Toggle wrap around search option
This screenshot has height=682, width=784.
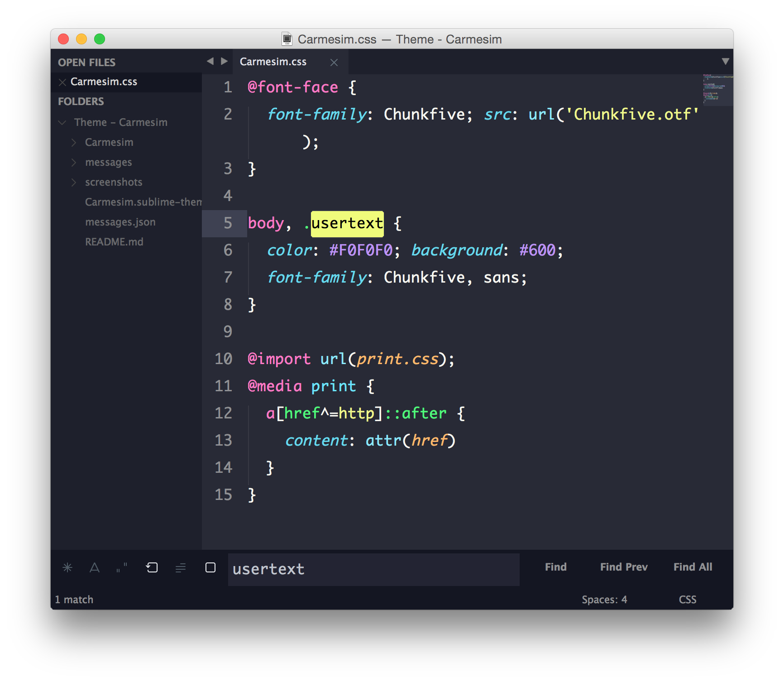coord(152,567)
